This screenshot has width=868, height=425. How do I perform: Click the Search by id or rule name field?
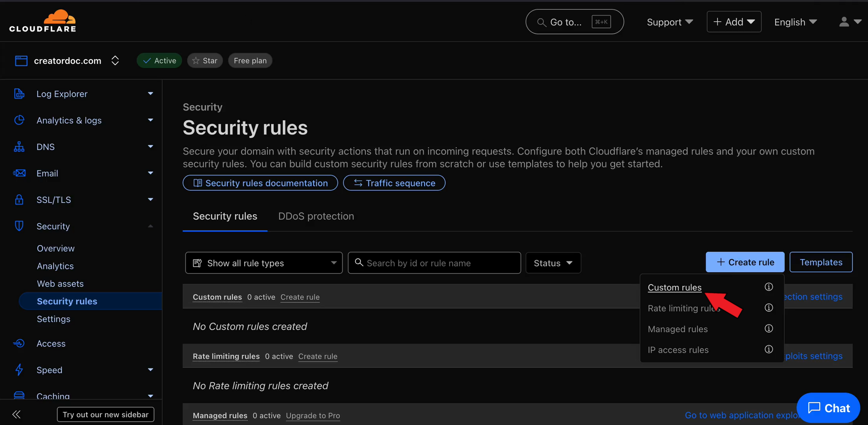pos(437,263)
